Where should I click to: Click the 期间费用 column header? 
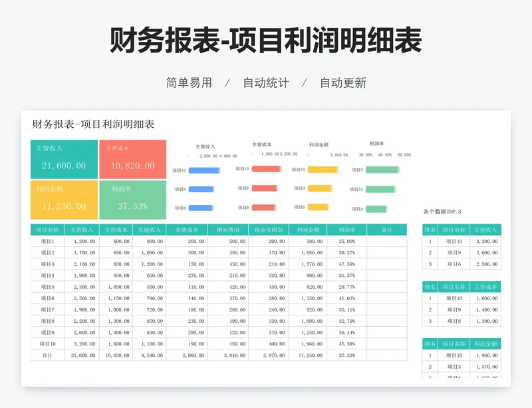(x=228, y=230)
